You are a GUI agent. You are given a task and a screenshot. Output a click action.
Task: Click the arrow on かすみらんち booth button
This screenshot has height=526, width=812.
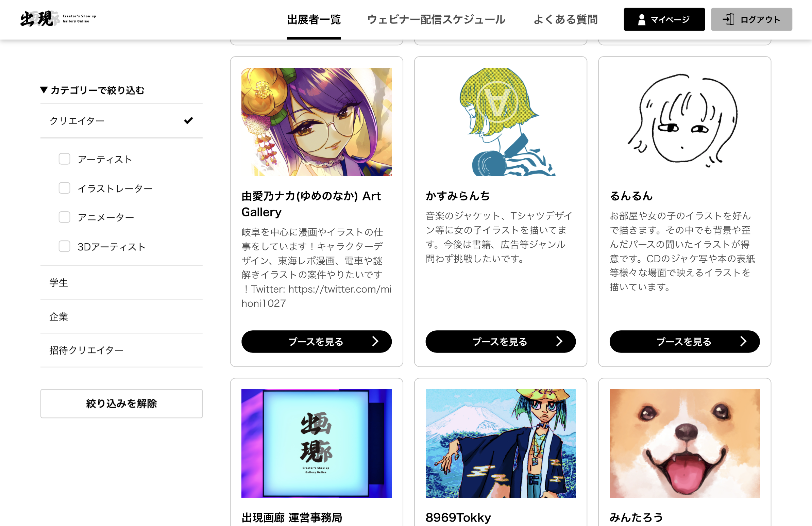click(559, 341)
